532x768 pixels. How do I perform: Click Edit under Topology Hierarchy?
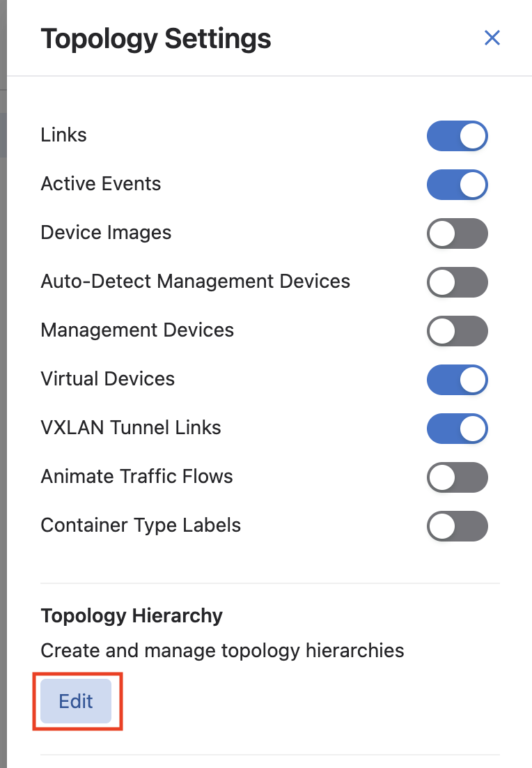pos(76,701)
